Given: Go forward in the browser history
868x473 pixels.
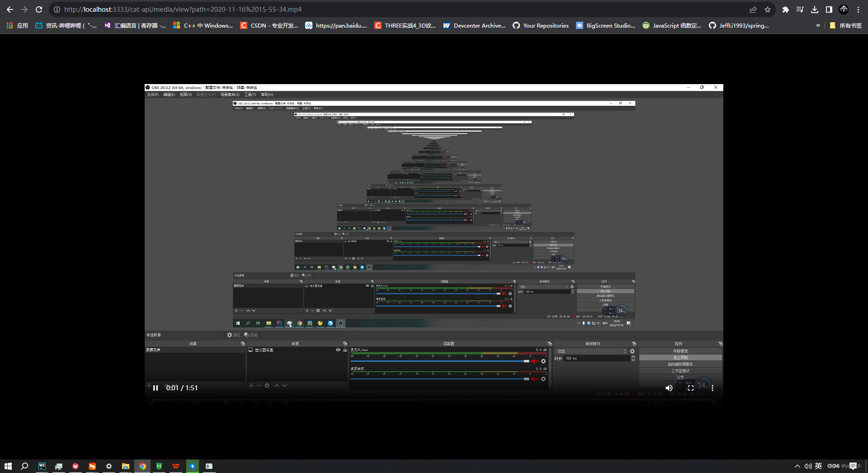Looking at the screenshot, I should pyautogui.click(x=24, y=9).
